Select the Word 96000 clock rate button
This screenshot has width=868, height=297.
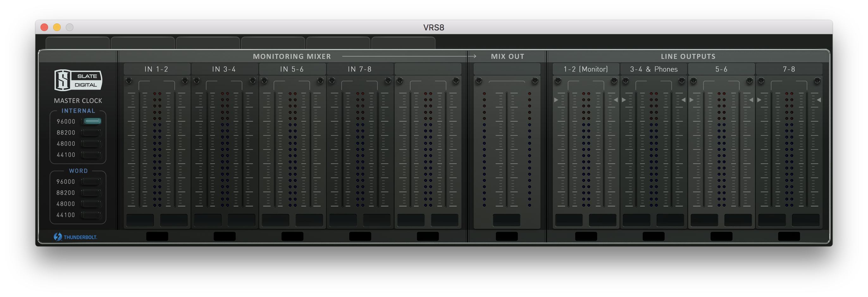click(92, 181)
